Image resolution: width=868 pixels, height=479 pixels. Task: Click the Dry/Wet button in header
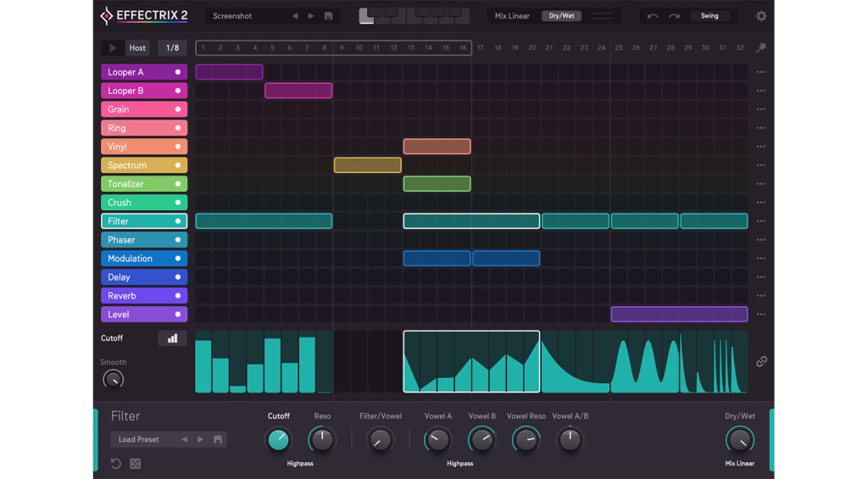point(561,16)
